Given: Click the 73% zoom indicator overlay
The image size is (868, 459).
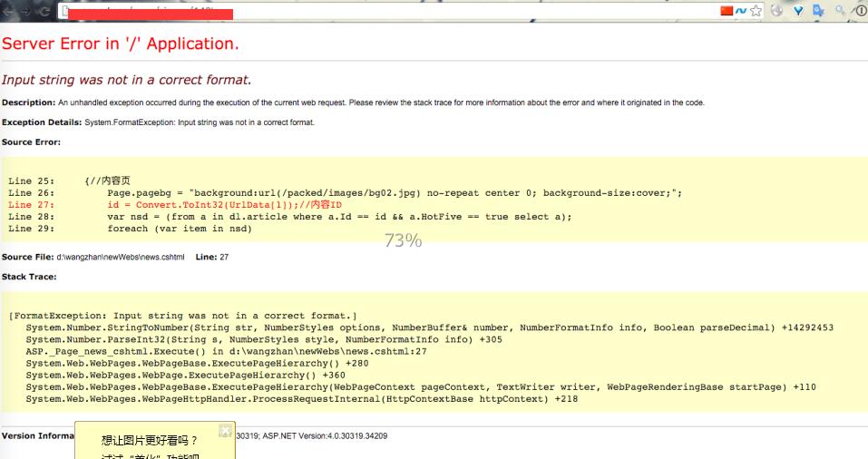Looking at the screenshot, I should tap(403, 240).
